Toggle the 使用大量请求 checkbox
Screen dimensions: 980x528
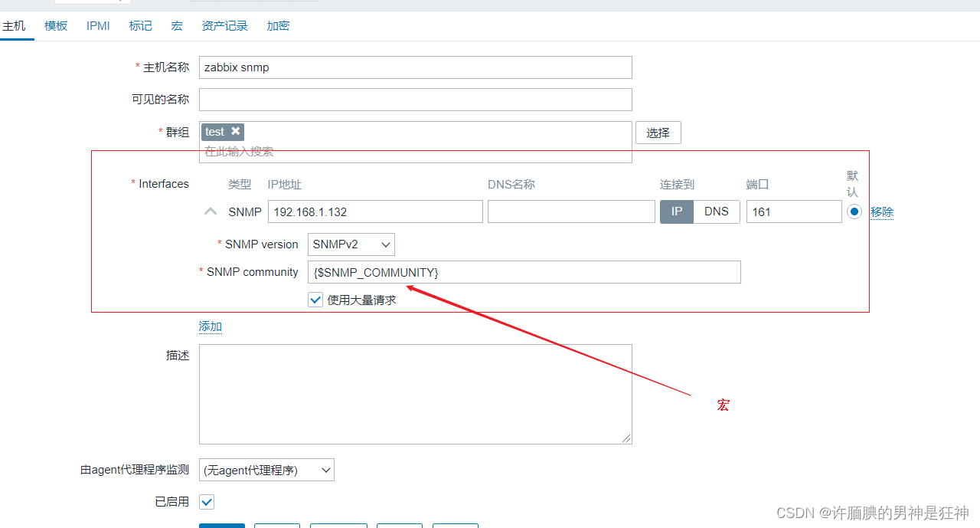click(315, 300)
